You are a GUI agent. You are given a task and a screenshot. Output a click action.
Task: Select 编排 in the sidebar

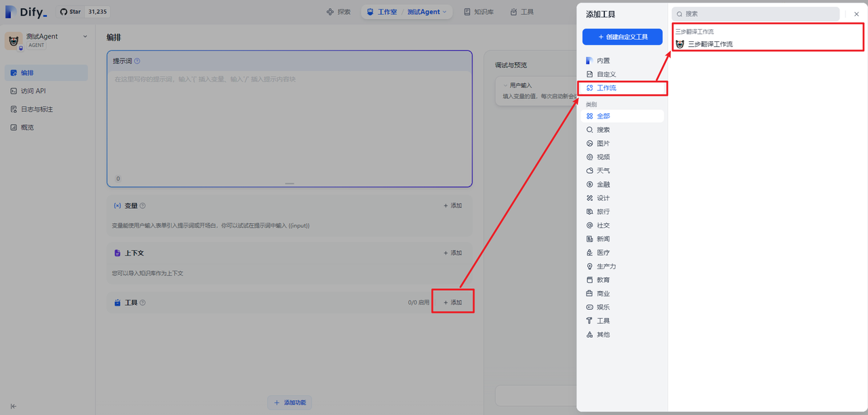point(46,73)
